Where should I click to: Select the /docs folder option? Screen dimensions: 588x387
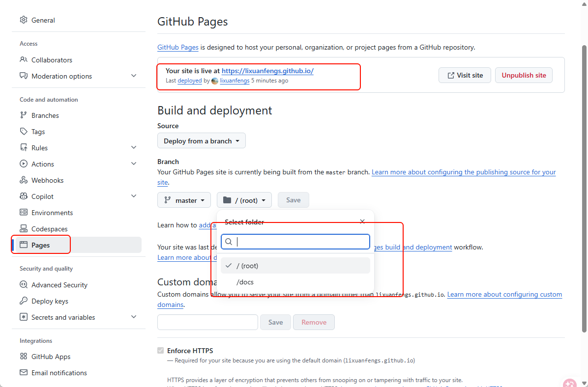(x=295, y=282)
